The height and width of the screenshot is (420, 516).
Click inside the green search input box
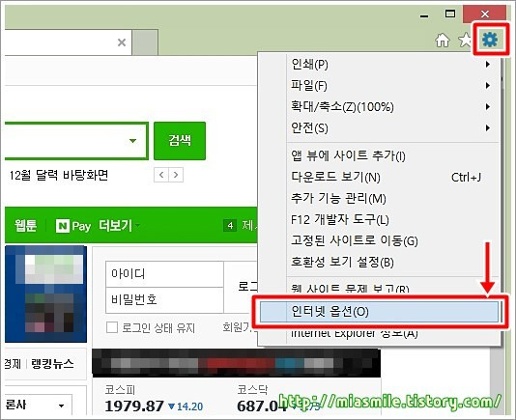coord(75,141)
